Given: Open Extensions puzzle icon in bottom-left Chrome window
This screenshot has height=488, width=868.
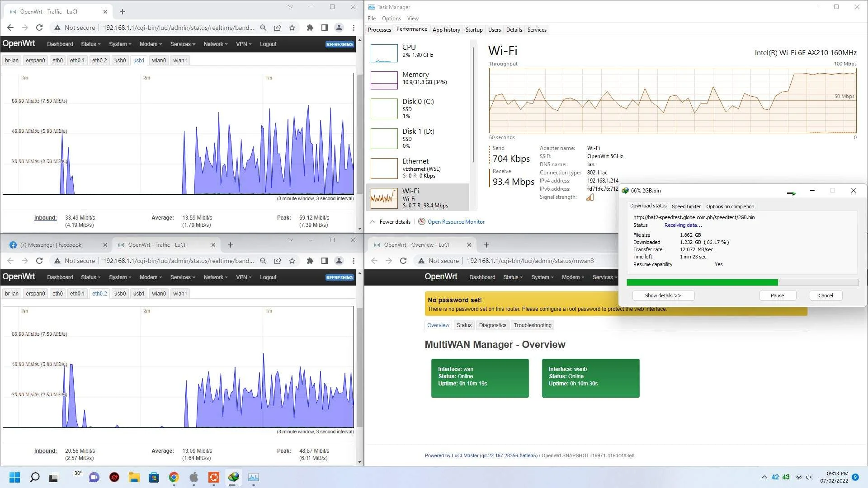Looking at the screenshot, I should click(x=310, y=261).
